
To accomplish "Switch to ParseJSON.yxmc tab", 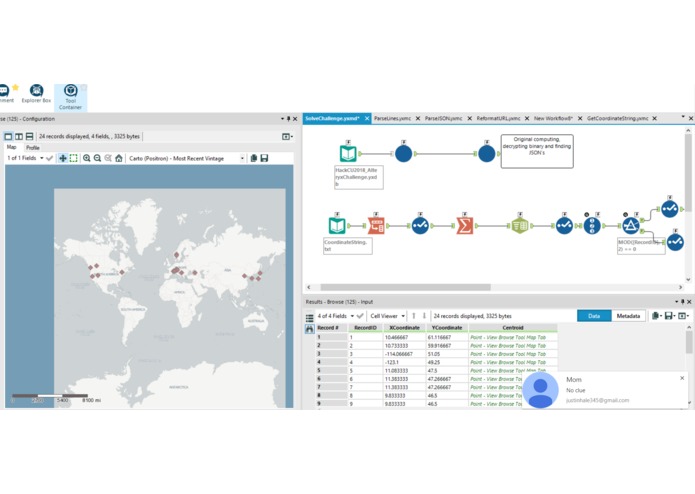I will coord(443,118).
